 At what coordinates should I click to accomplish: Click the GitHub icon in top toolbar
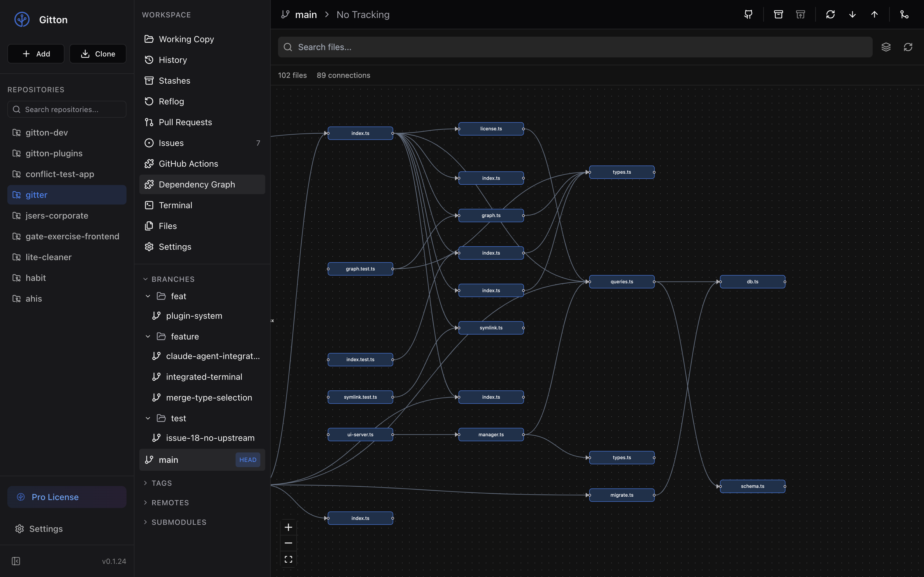(748, 15)
